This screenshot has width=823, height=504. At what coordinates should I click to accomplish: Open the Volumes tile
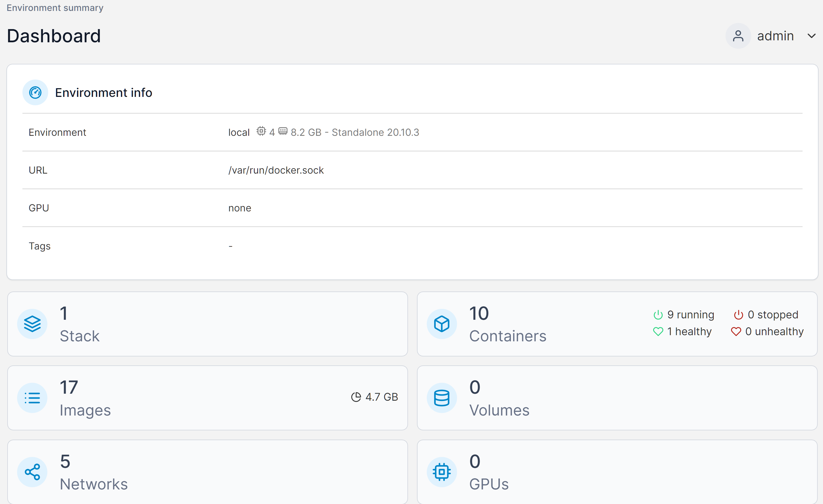tap(616, 398)
